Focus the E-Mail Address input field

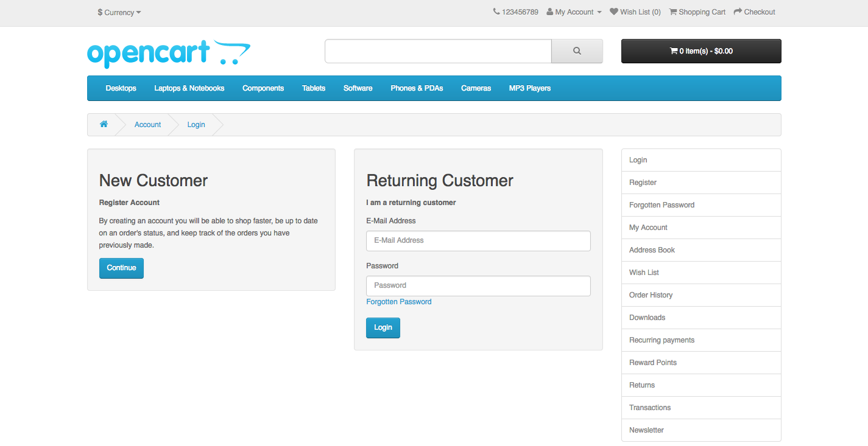click(478, 241)
